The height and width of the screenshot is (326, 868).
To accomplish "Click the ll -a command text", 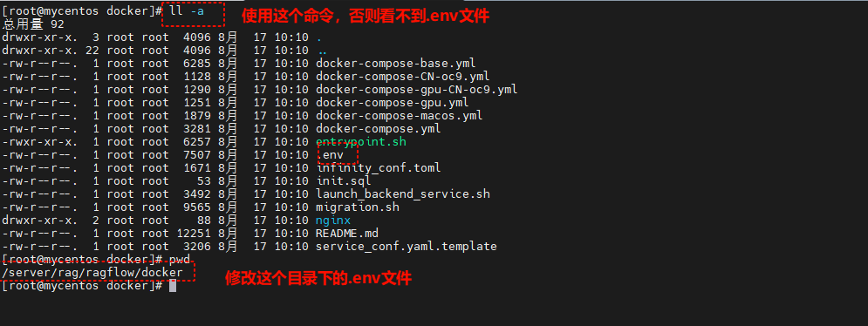I will tap(188, 11).
